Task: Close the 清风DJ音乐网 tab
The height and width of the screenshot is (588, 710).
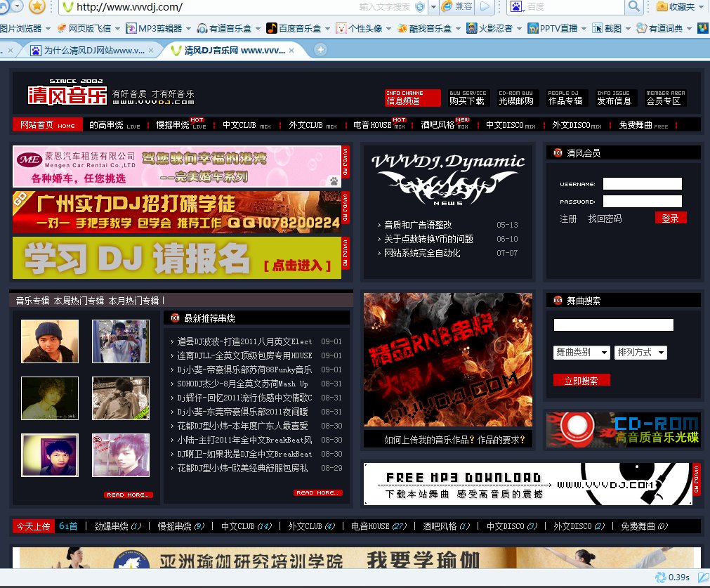Action: [291, 51]
